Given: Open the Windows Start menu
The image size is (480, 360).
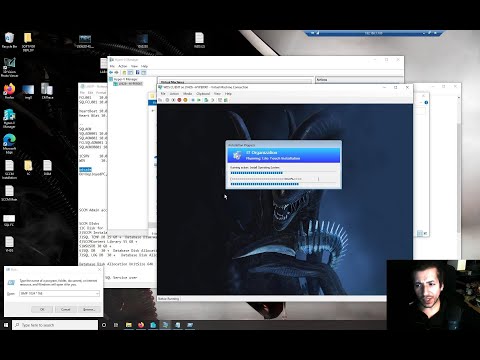Looking at the screenshot, I should pos(6,325).
